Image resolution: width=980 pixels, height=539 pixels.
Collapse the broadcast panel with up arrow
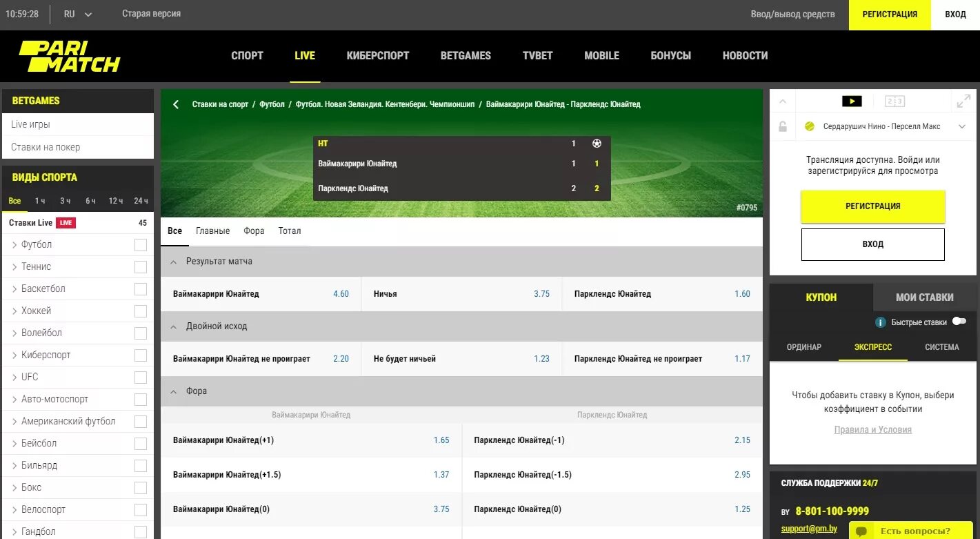[x=783, y=102]
